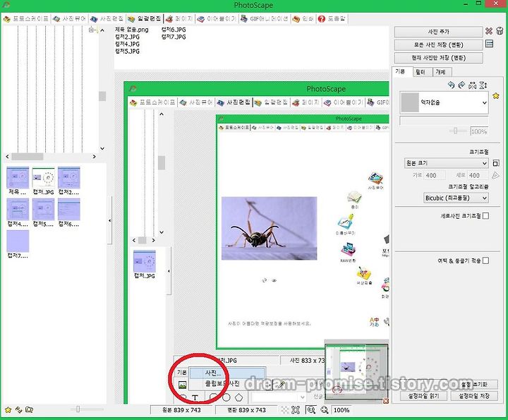This screenshot has height=420, width=508.
Task: Click the frame opacity slider handle
Action: tap(455, 131)
